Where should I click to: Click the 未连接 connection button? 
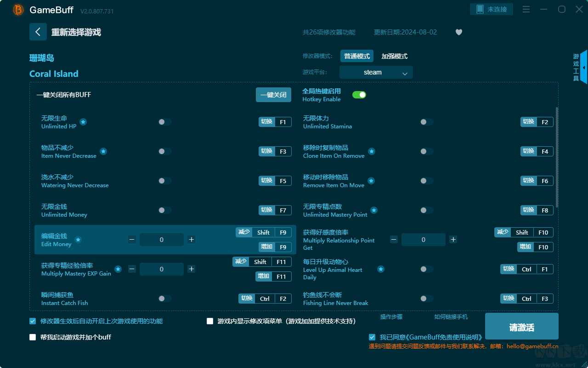492,9
